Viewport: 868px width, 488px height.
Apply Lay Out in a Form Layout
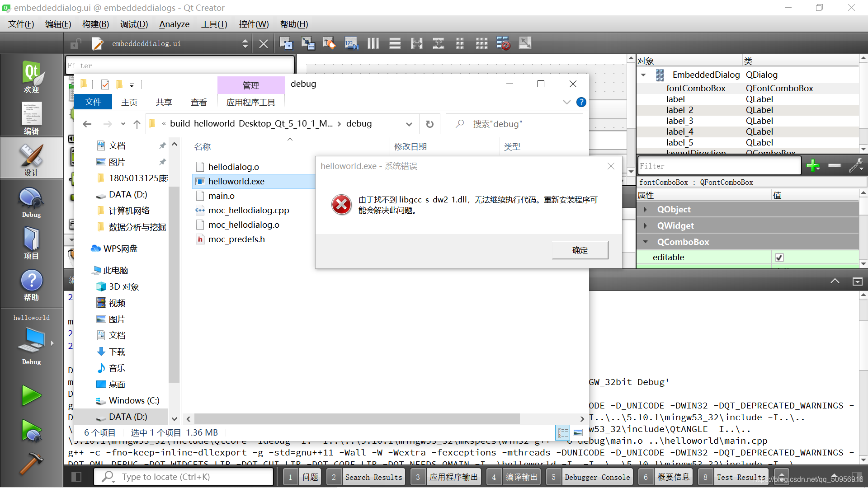[x=460, y=43]
